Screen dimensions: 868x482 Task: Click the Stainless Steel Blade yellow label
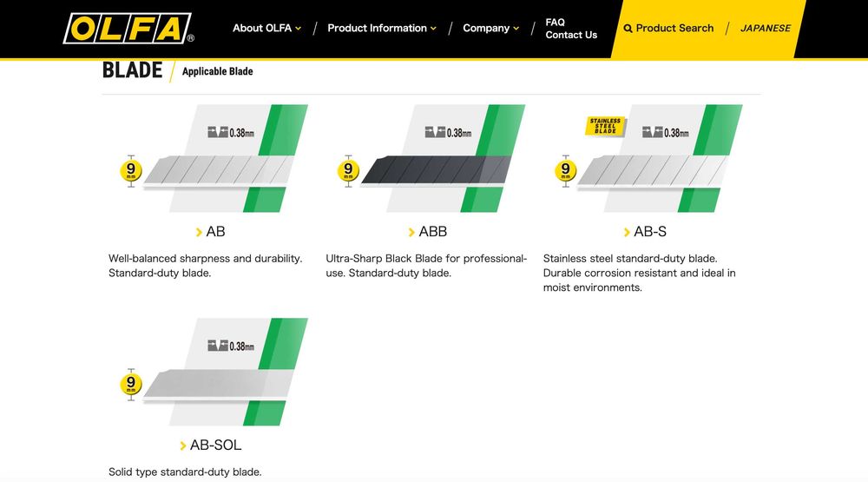[x=605, y=126]
